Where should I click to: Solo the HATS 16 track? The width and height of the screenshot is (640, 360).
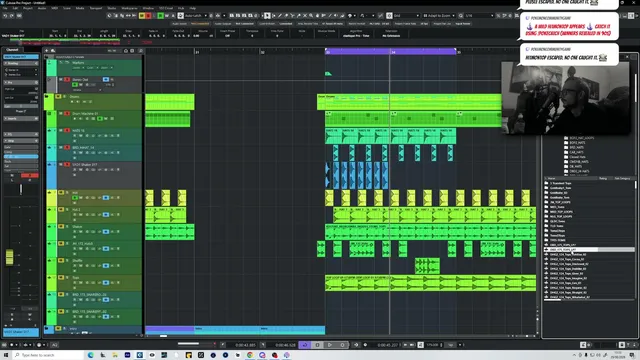tap(67, 131)
